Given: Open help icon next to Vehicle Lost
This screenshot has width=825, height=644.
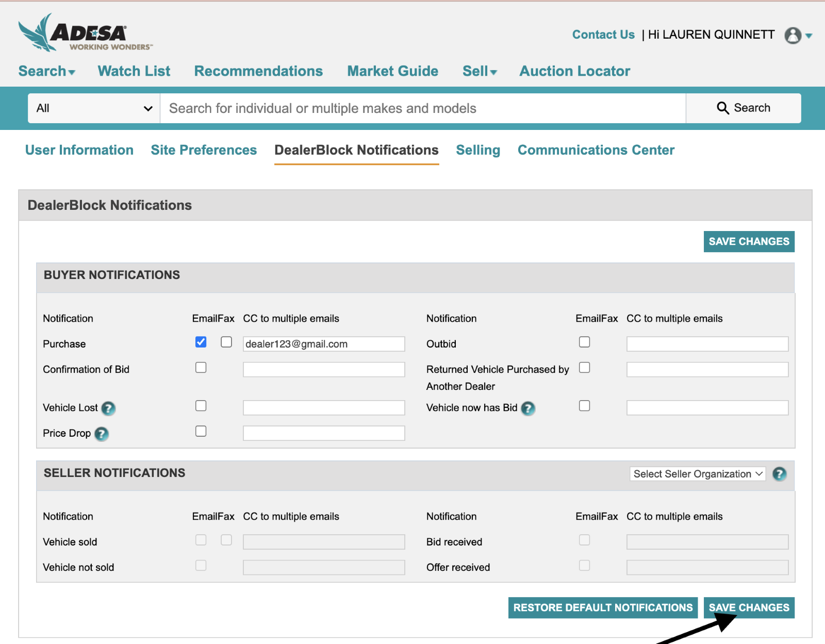Looking at the screenshot, I should (x=108, y=408).
